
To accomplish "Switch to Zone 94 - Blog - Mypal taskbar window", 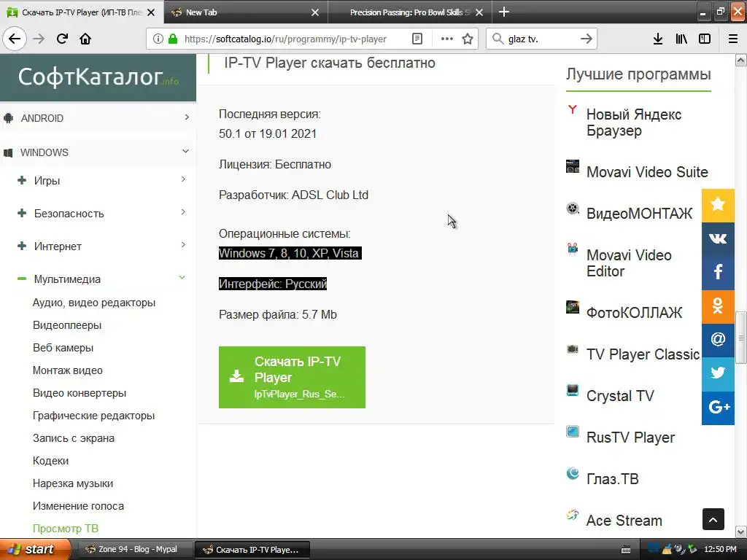I will point(134,550).
